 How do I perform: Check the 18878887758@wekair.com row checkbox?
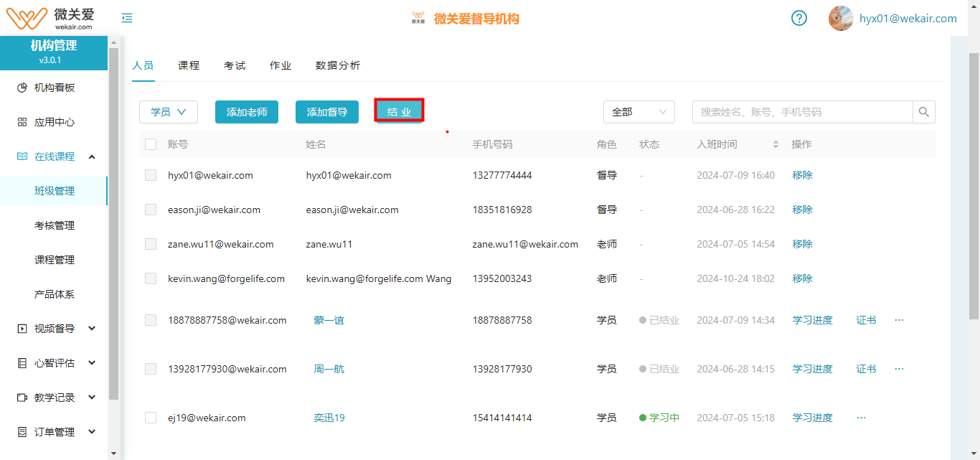point(151,320)
